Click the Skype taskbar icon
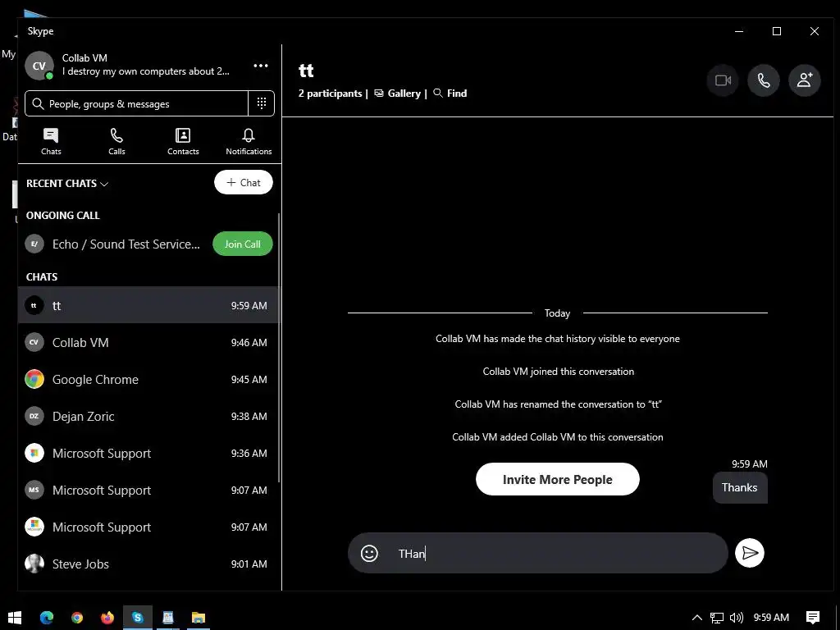 [x=138, y=618]
